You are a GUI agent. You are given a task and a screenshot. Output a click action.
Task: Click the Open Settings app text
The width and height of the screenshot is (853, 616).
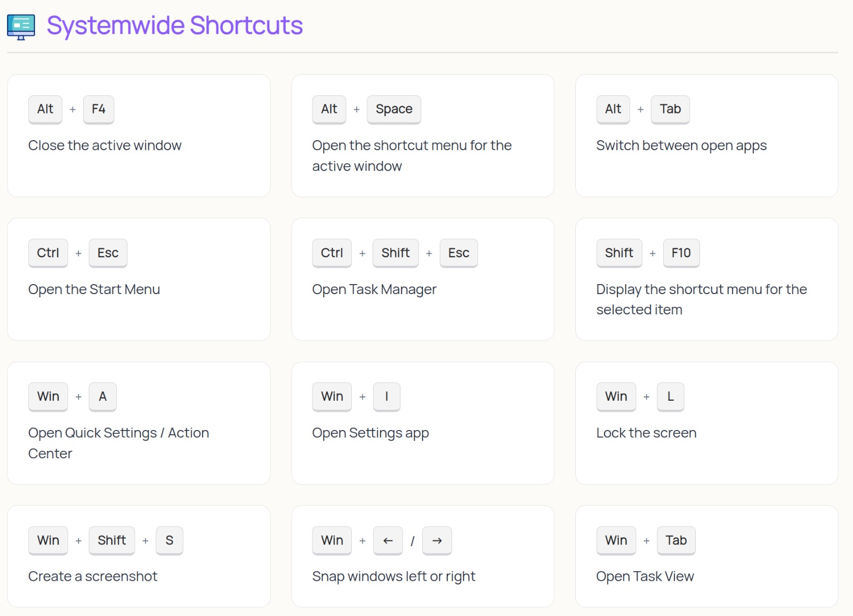coord(370,433)
